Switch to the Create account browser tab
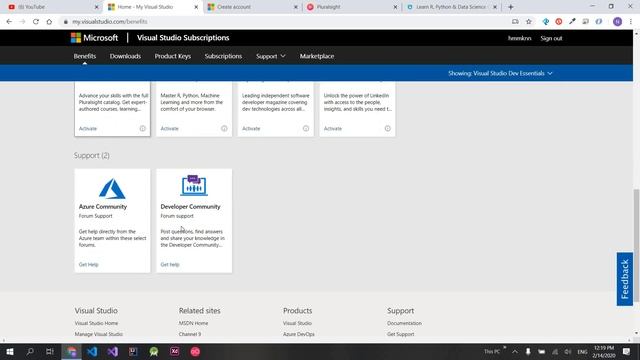Image resolution: width=640 pixels, height=360 pixels. (253, 7)
